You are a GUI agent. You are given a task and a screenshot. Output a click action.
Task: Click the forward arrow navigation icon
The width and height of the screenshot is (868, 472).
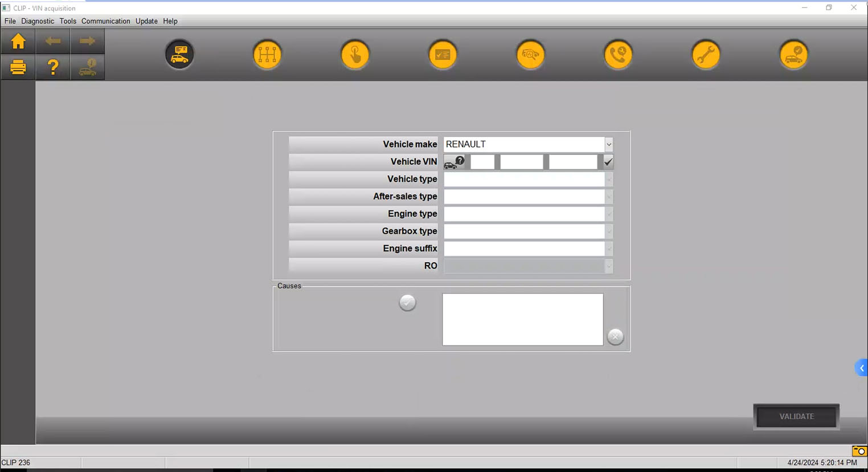(x=87, y=41)
